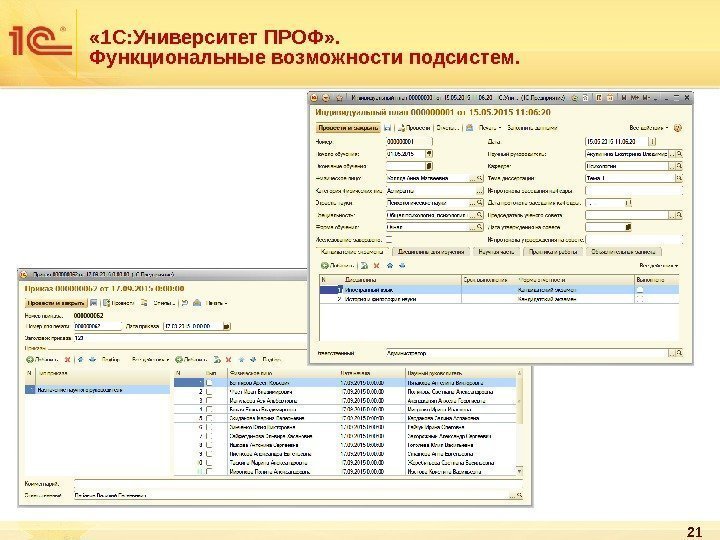Click the magnifier icon of the Кафедра field
The image size is (720, 540).
(x=679, y=166)
